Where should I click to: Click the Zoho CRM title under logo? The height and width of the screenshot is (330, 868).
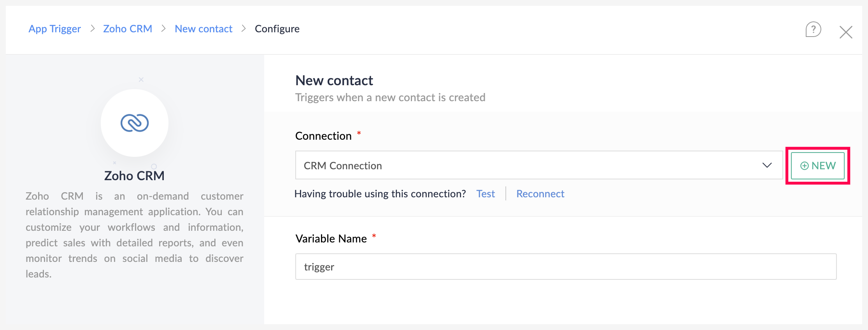pyautogui.click(x=134, y=176)
